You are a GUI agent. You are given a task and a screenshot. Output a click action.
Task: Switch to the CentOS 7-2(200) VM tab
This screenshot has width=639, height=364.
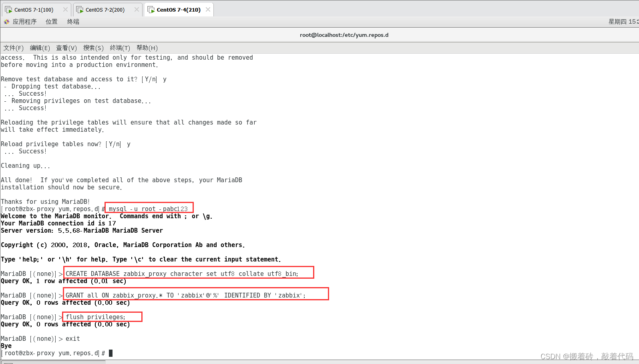(x=105, y=10)
